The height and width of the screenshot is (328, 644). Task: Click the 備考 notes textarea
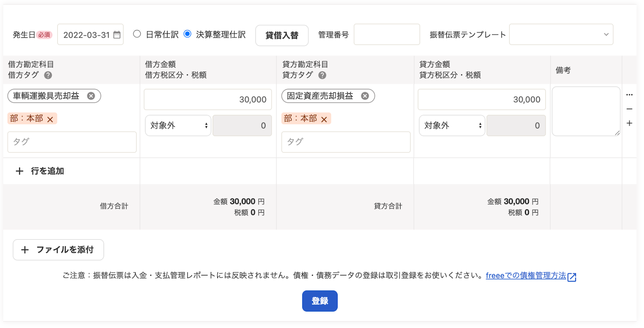[x=586, y=111]
